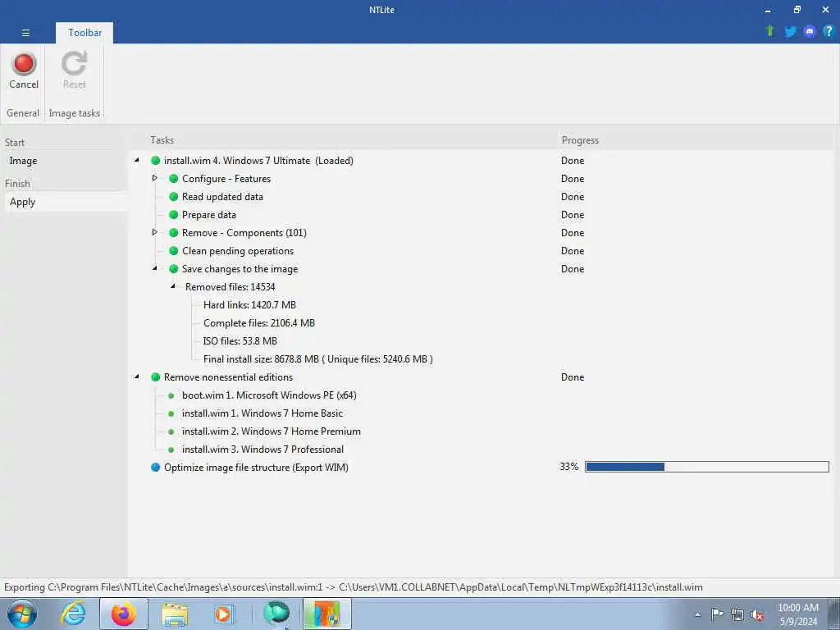Select the Hard links: 1420.7 MB row

click(x=249, y=305)
